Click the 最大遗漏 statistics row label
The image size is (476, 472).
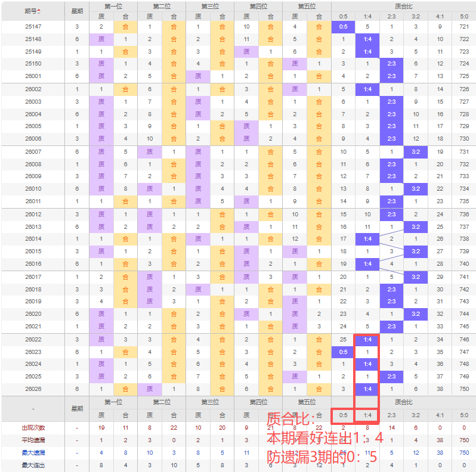coord(33,452)
